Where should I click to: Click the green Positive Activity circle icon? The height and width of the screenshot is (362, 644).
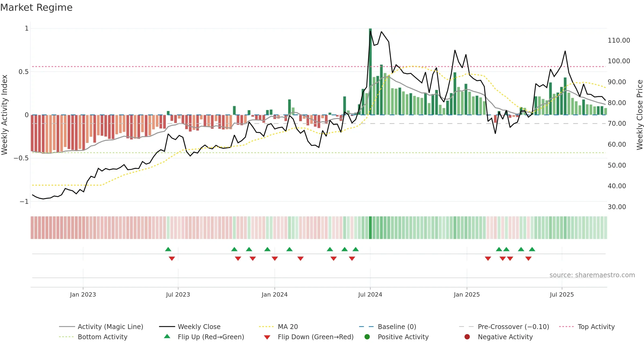point(367,337)
